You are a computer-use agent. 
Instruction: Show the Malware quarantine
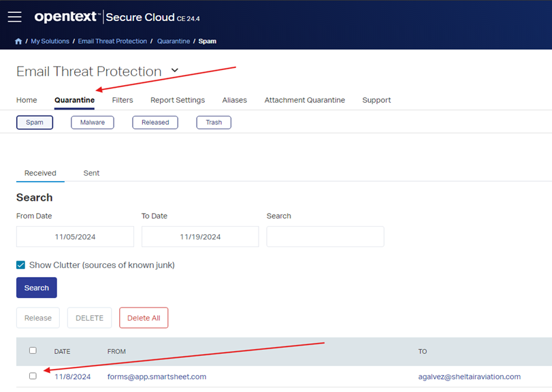point(93,122)
